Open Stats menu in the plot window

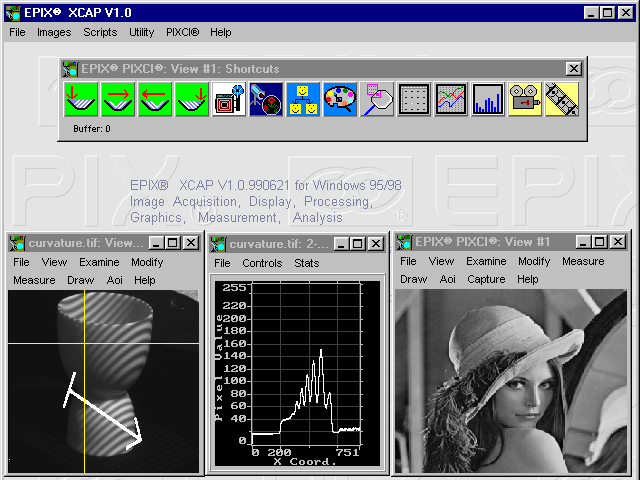pyautogui.click(x=307, y=263)
